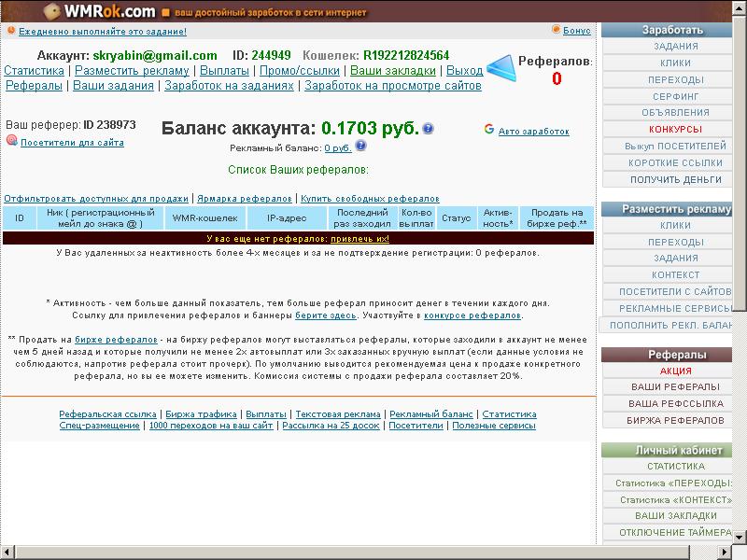This screenshot has width=747, height=560.
Task: Click the WMRok.com logo
Action: pyautogui.click(x=101, y=11)
